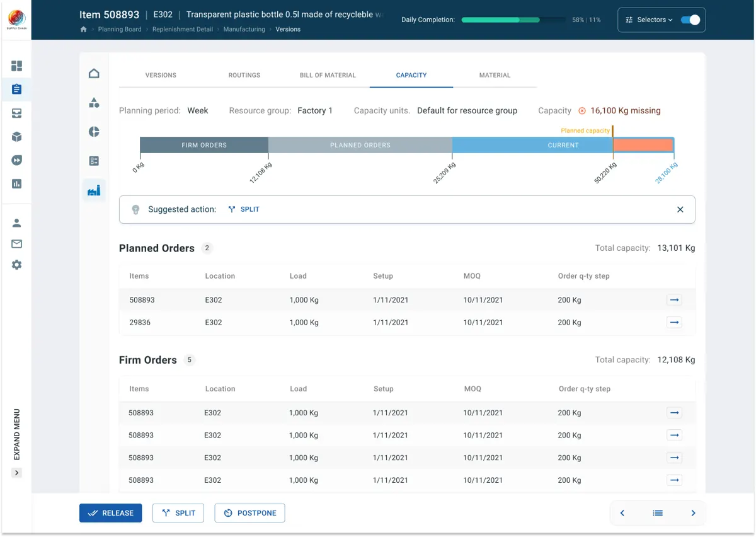Open the Selectors dropdown
The width and height of the screenshot is (756, 537).
click(649, 20)
